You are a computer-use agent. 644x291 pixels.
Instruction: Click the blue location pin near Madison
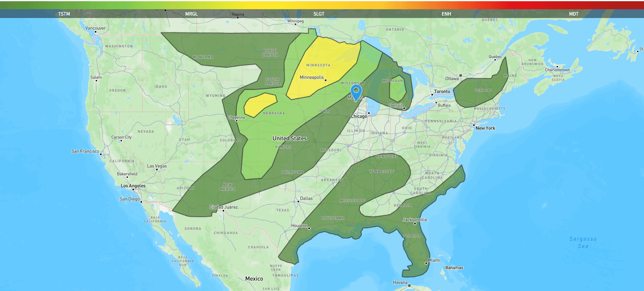pyautogui.click(x=356, y=92)
